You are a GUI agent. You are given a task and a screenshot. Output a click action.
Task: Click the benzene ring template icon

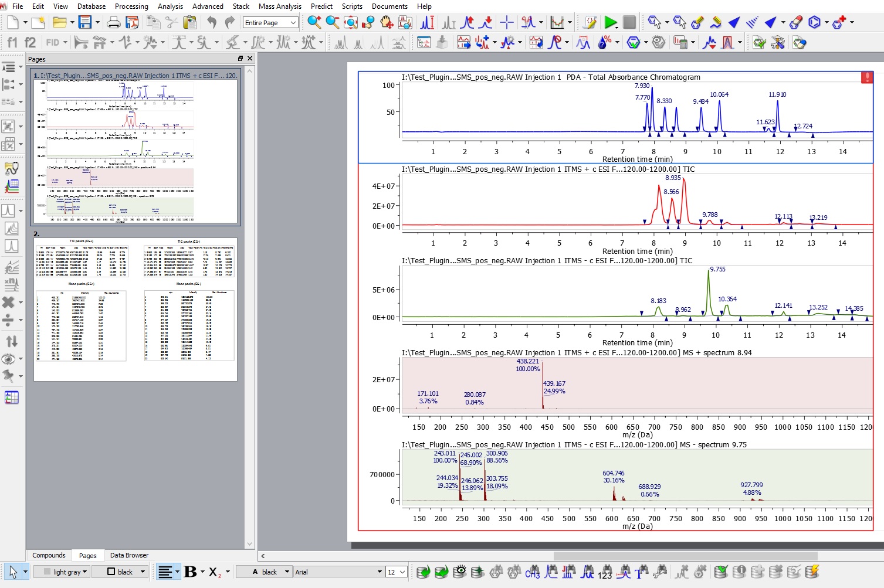click(814, 22)
